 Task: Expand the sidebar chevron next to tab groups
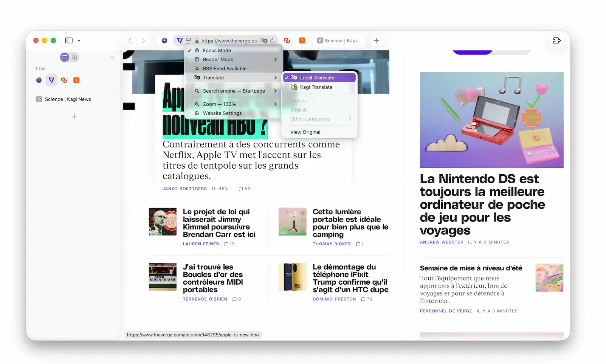112,57
